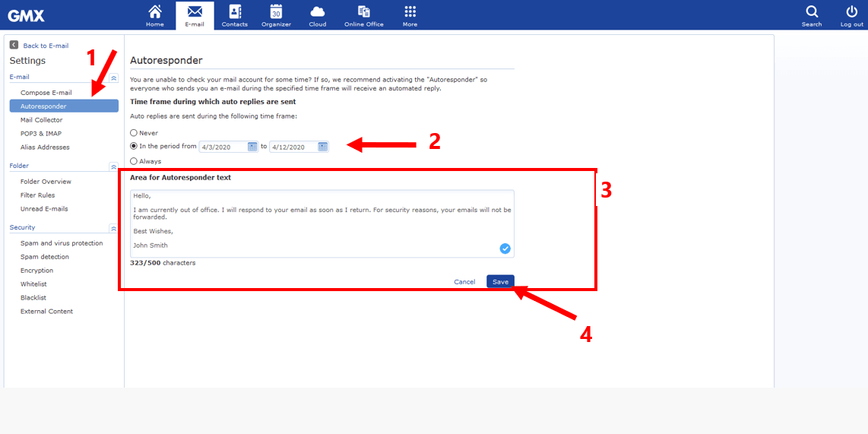The image size is (868, 434).
Task: Click the 'E-mail' section heading in sidebar
Action: coord(19,77)
